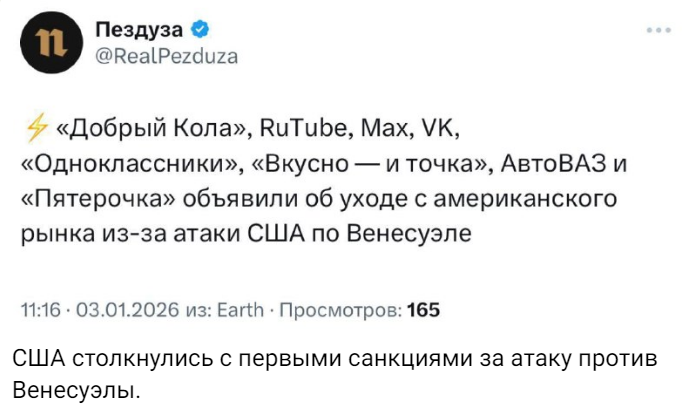
Task: Open the three-dot more options menu
Action: tap(657, 31)
